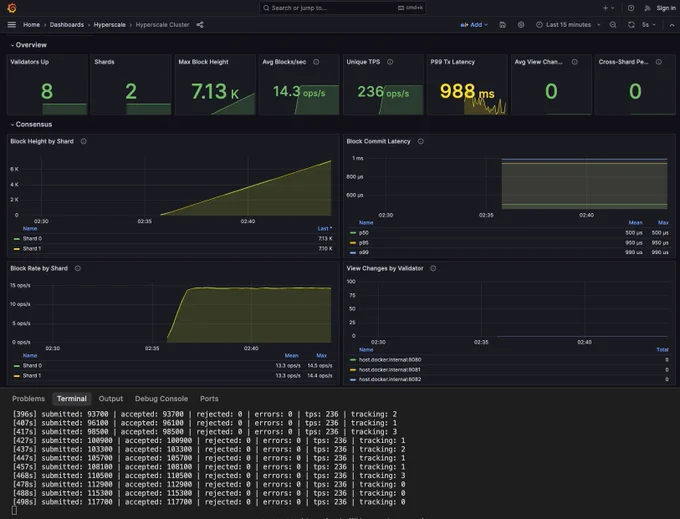Save dashboard using the disk icon
This screenshot has height=519, width=680.
pos(503,25)
